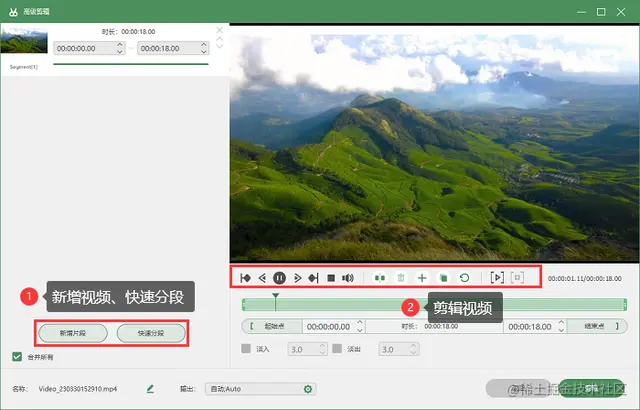Click the green split segment icon
The height and width of the screenshot is (410, 640).
point(380,278)
